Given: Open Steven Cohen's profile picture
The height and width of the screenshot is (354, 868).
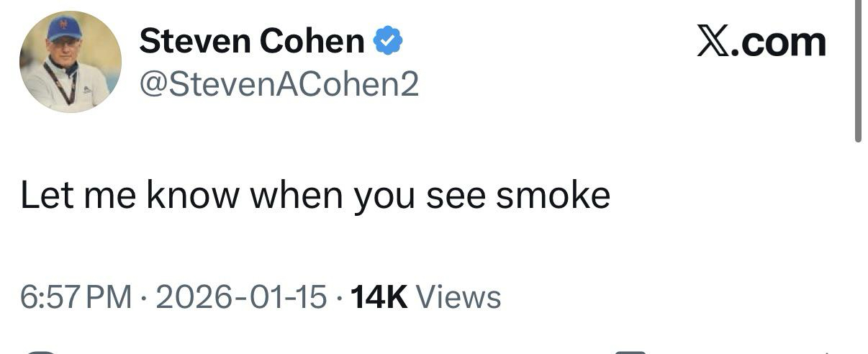Looking at the screenshot, I should [x=70, y=62].
